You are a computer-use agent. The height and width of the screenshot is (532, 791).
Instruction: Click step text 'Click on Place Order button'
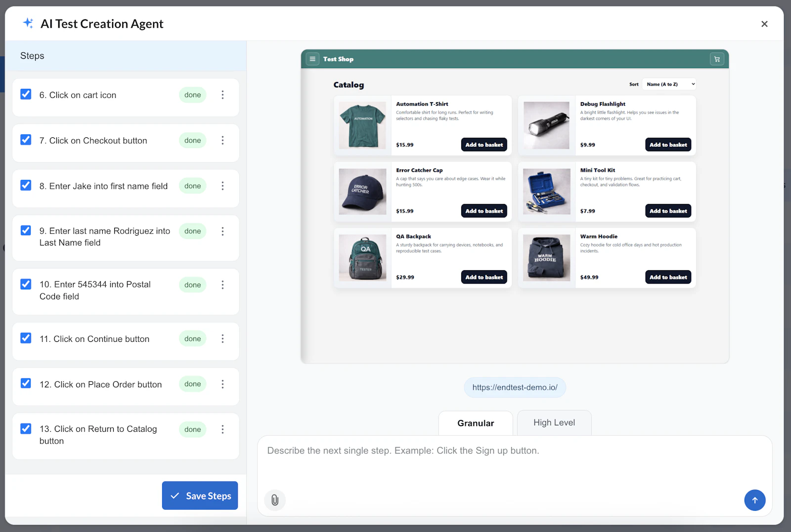click(108, 384)
